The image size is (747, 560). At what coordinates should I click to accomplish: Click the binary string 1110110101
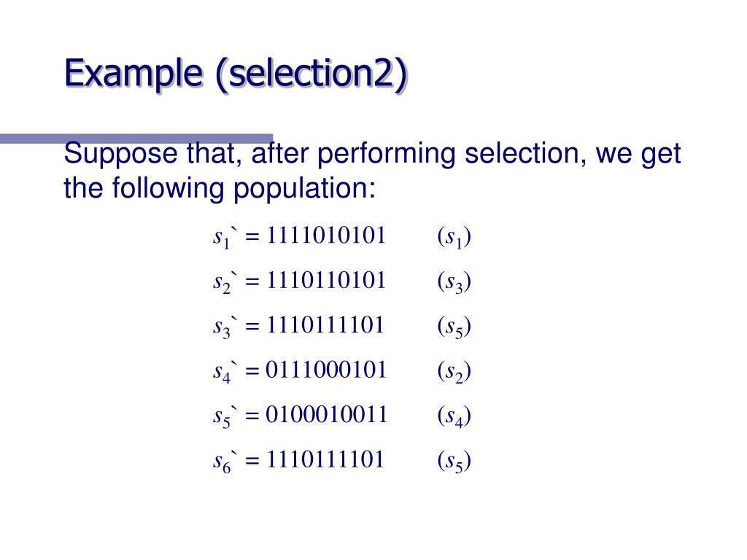[326, 280]
